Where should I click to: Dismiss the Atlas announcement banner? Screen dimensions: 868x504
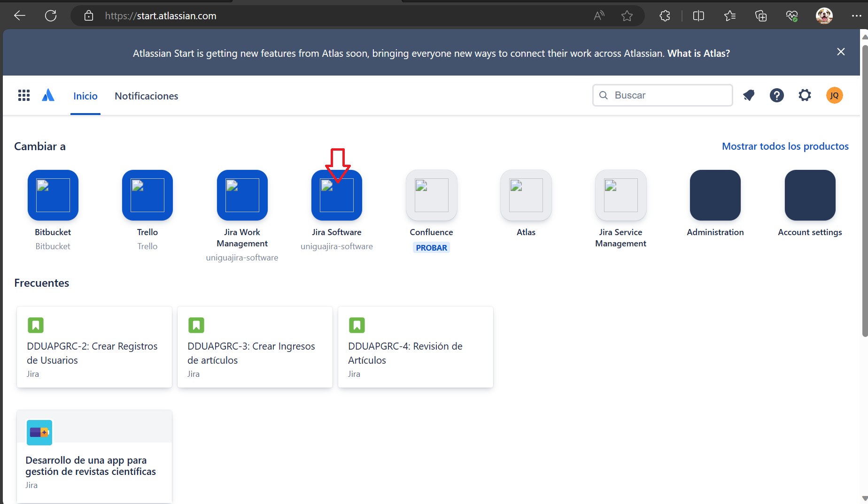(841, 52)
